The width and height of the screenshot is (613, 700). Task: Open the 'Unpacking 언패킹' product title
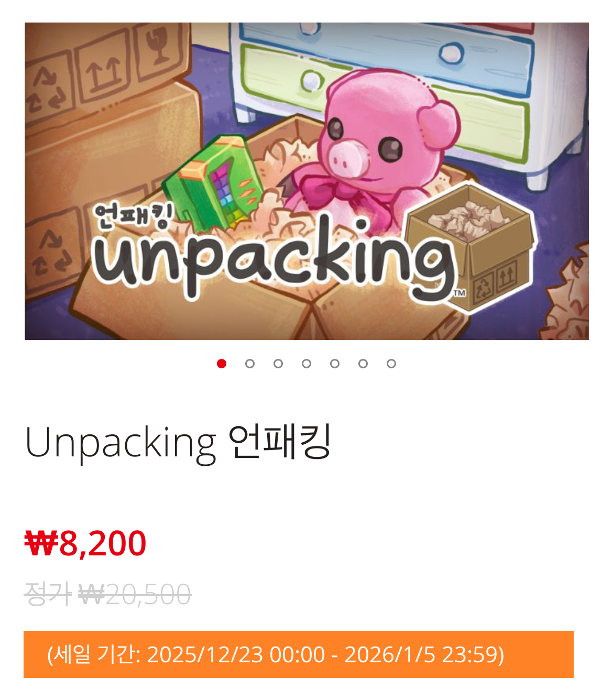[x=178, y=443]
